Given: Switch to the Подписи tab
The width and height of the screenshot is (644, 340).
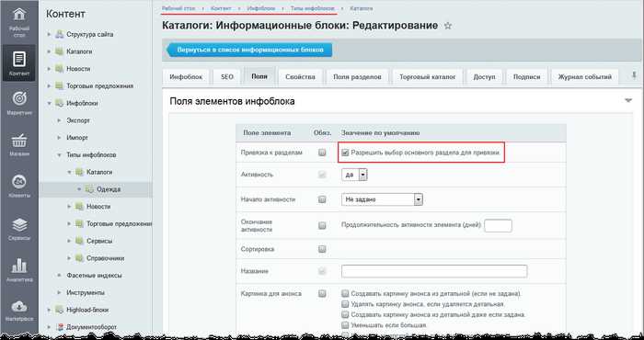Looking at the screenshot, I should (527, 77).
